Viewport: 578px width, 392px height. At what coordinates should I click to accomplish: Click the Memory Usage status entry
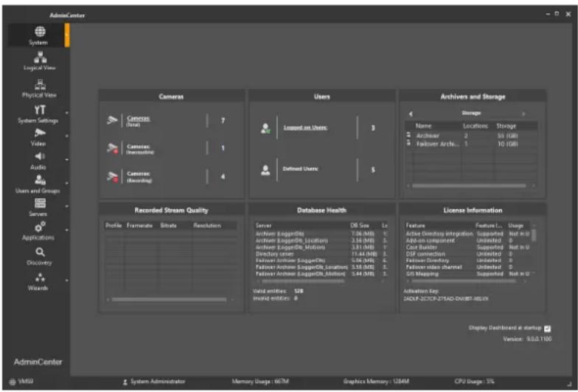coord(260,382)
